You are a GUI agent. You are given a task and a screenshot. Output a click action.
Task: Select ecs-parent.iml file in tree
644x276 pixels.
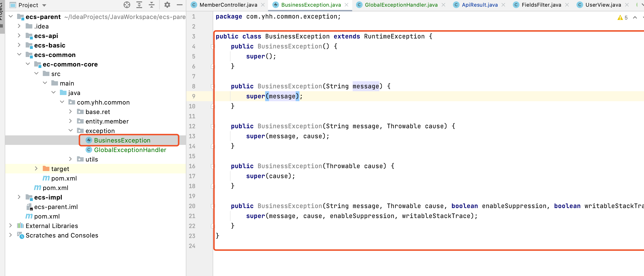56,207
